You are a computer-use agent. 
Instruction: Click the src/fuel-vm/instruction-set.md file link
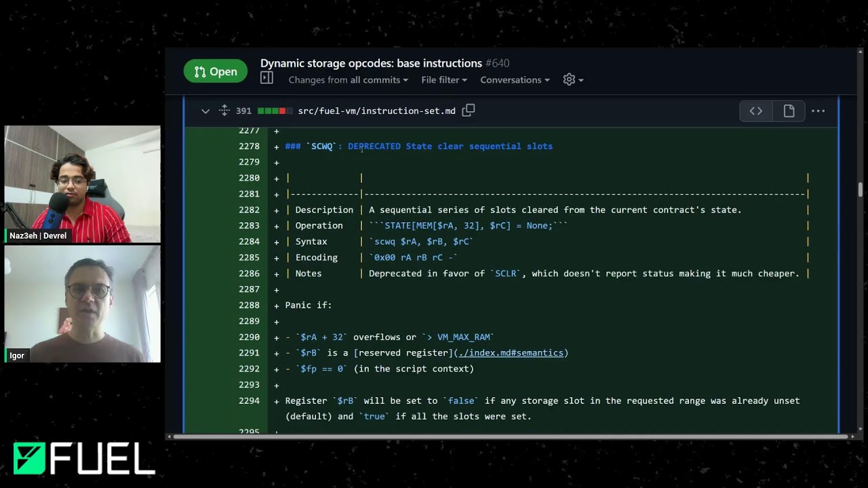(376, 111)
